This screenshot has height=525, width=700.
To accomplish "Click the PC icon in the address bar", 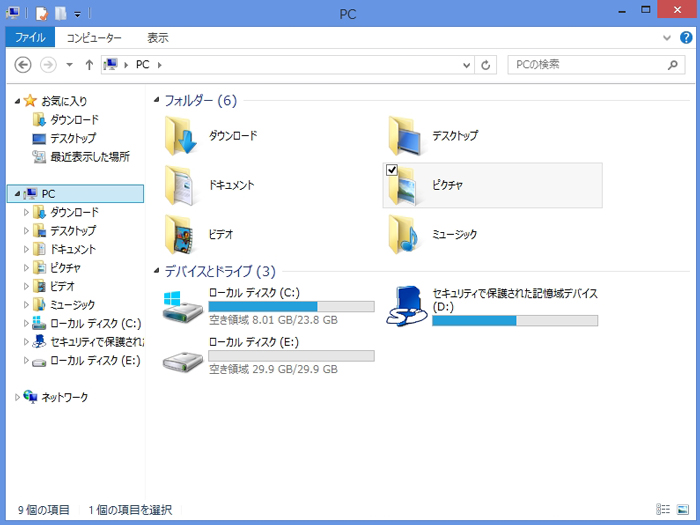I will pos(110,65).
